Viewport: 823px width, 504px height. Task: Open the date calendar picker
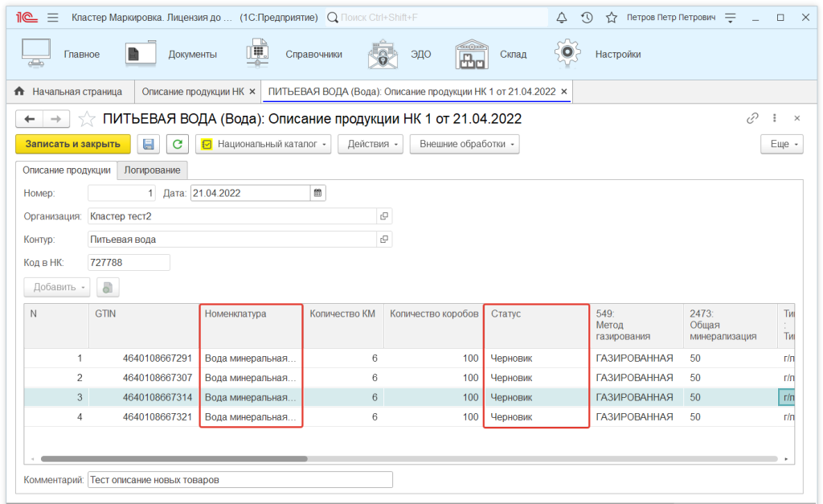point(318,193)
